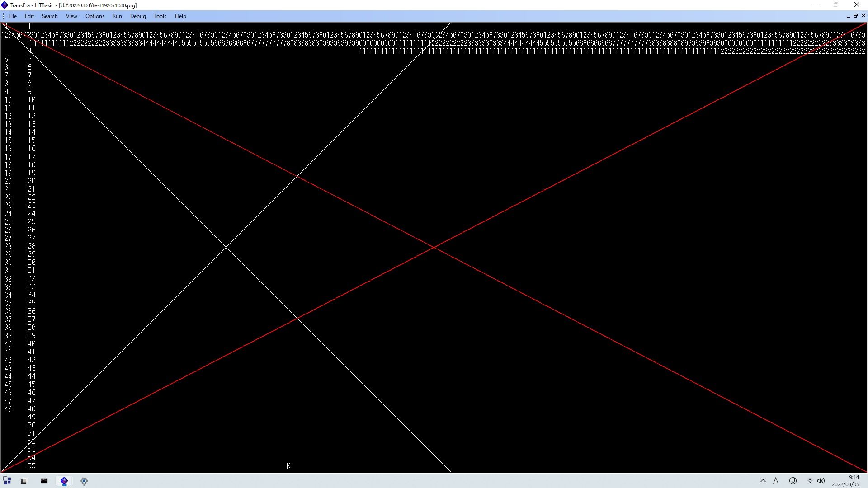Viewport: 868px width, 488px height.
Task: Expand the hidden system tray icons chevron
Action: [763, 481]
